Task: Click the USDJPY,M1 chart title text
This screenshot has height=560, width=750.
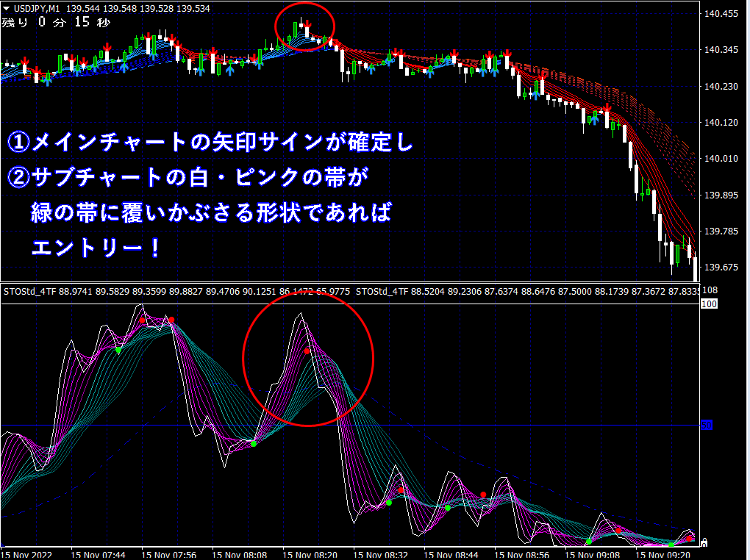Action: [x=37, y=8]
